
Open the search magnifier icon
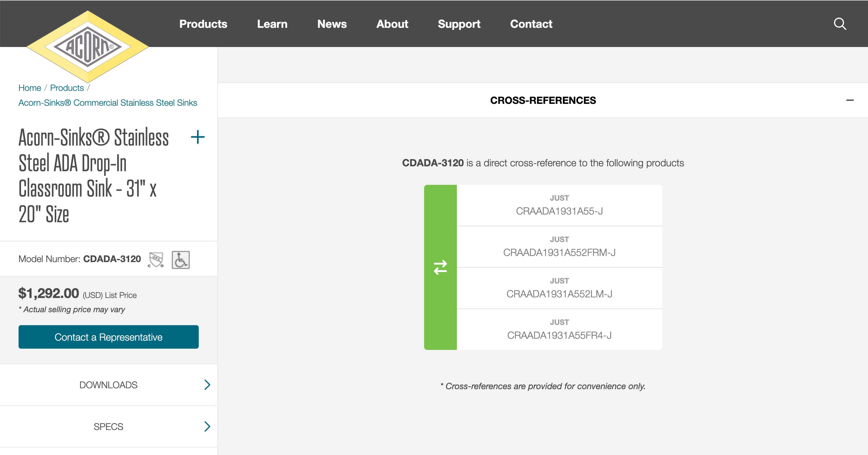pos(840,24)
